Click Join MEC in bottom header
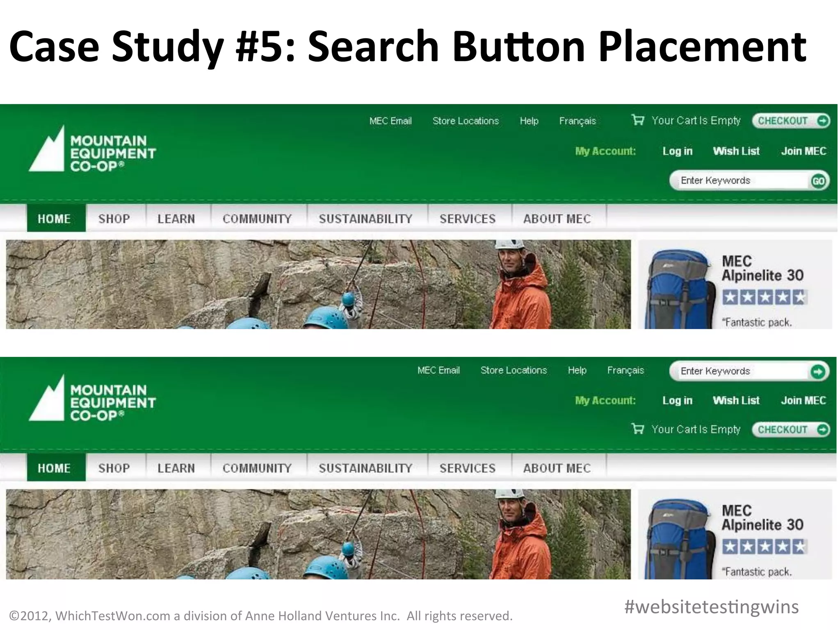The width and height of the screenshot is (840, 630). (x=803, y=401)
